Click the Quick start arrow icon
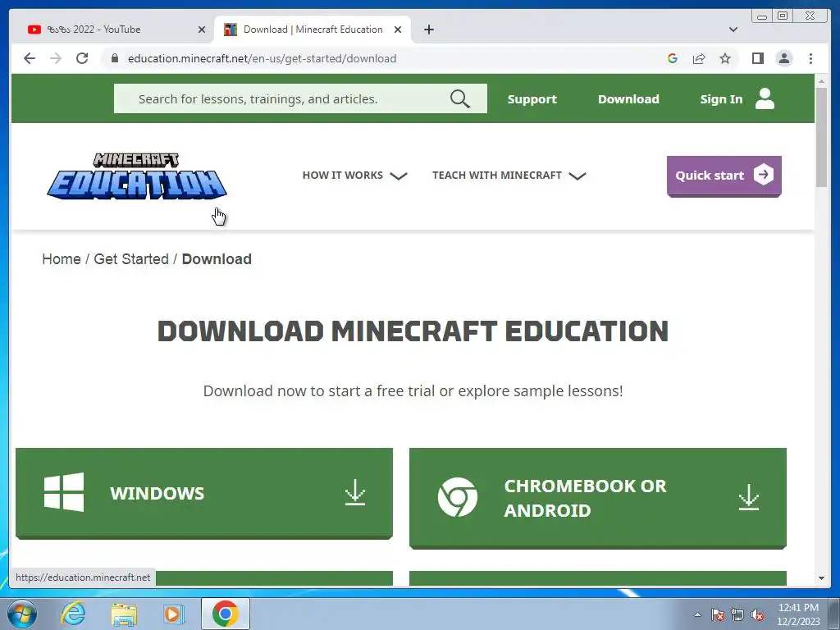The image size is (840, 630). (x=764, y=175)
